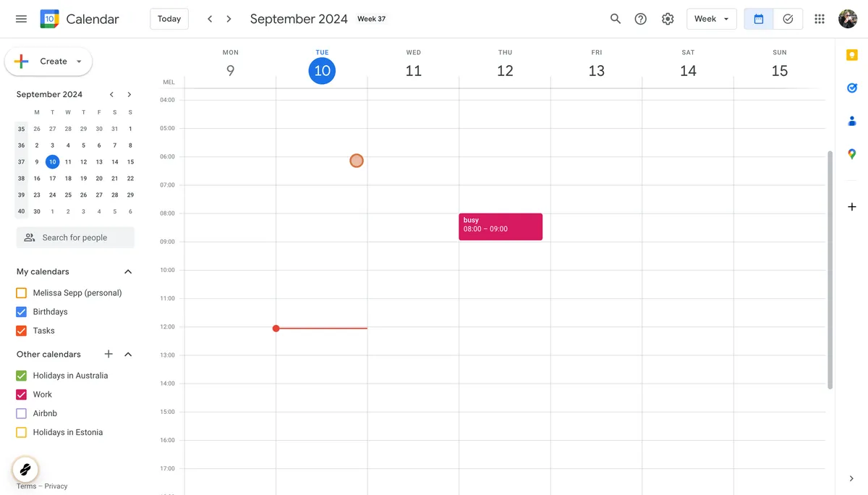Screen dimensions: 868x495
Task: Open Google Maps in side panel
Action: coord(852,154)
